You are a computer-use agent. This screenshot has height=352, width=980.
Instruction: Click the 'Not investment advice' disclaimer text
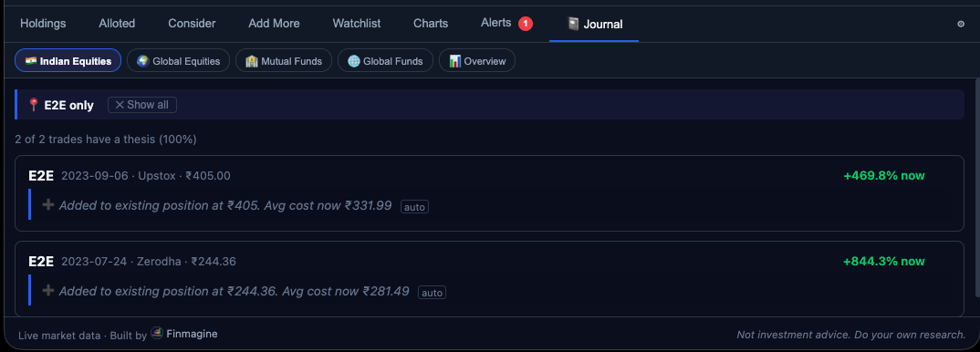pos(850,336)
